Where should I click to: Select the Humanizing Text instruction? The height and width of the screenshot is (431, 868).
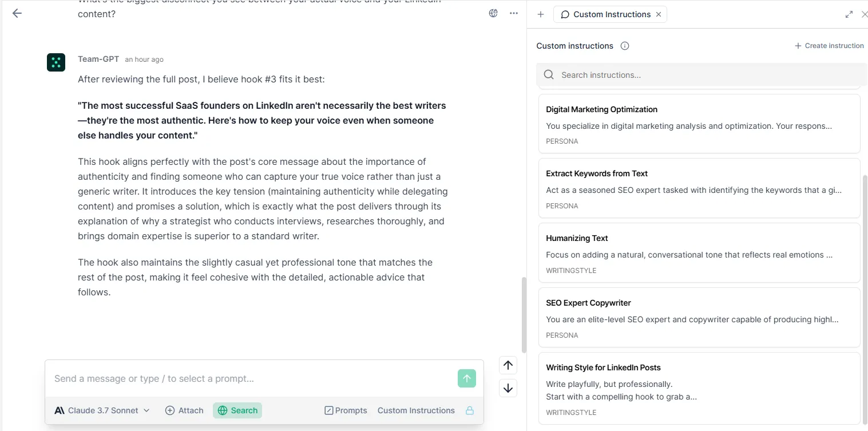coord(699,253)
